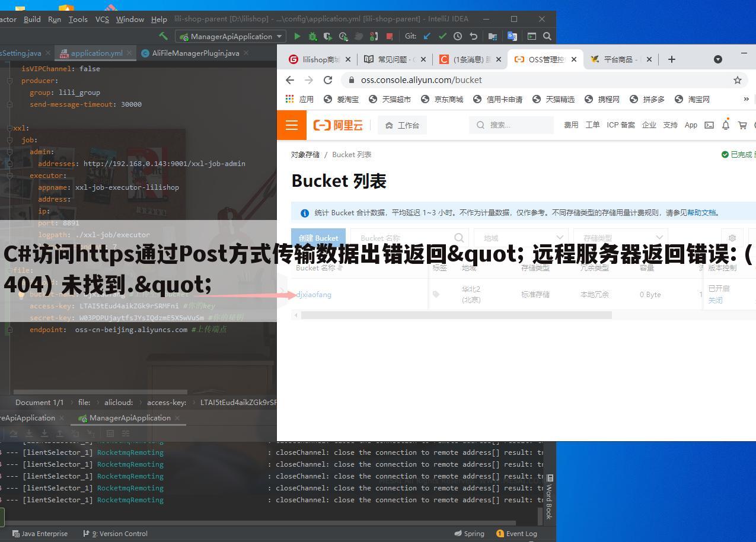Screen dimensions: 756x542
Task: Open Chrome Apps shortcut in bookmarks bar
Action: (299, 99)
